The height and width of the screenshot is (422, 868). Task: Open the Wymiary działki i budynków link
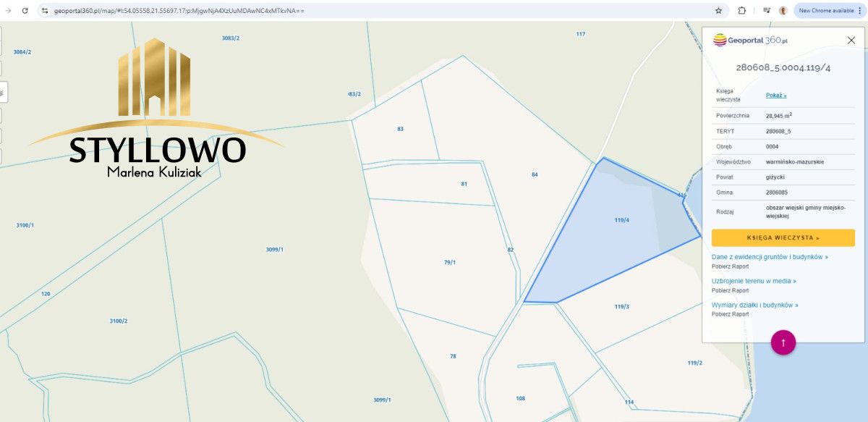coord(754,305)
